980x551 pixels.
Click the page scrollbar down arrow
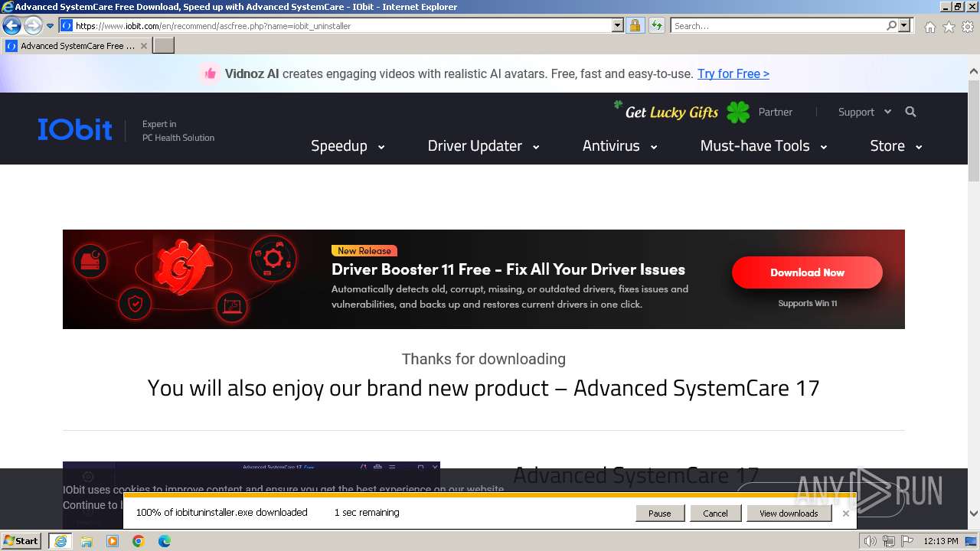(974, 514)
